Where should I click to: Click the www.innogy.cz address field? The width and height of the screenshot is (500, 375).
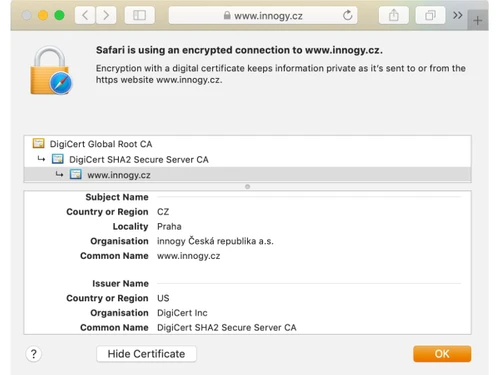tap(263, 15)
